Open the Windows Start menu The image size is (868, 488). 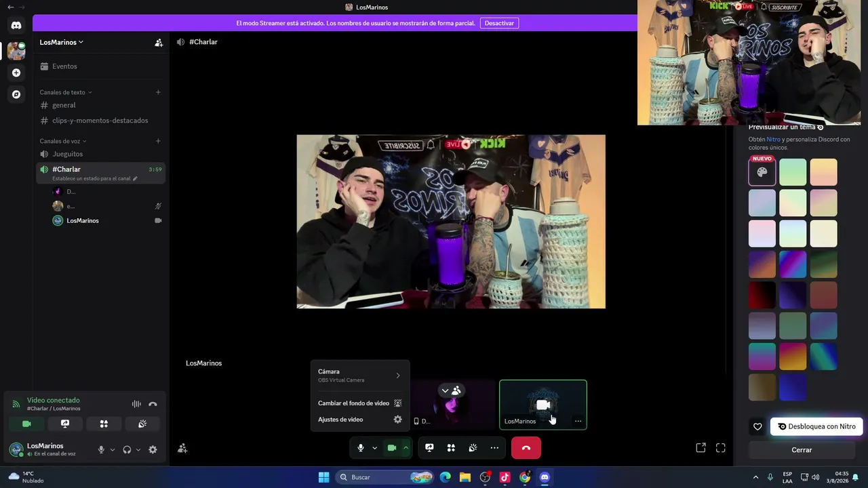[323, 477]
